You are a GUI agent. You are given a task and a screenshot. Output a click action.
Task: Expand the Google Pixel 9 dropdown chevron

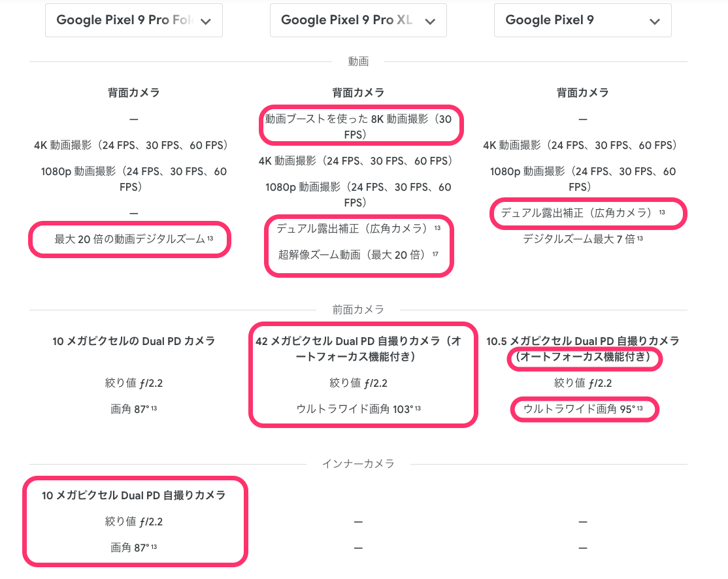[x=655, y=21]
